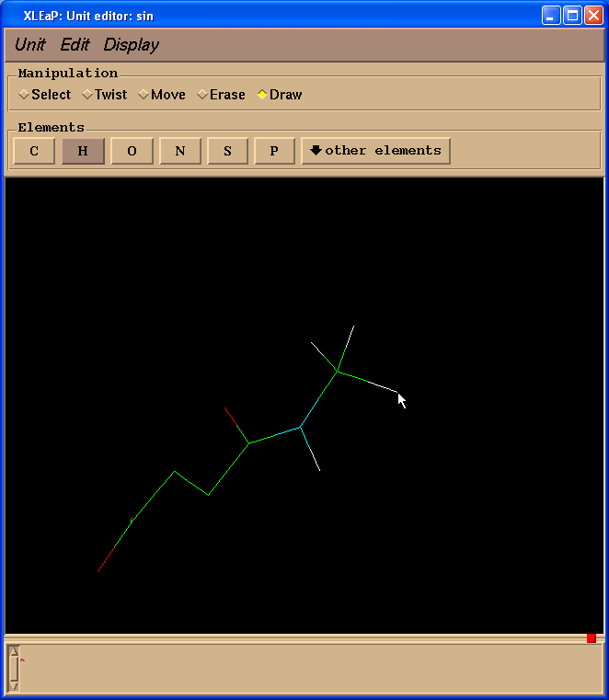Maximize the XLEaP Unit editor window
The height and width of the screenshot is (700, 609).
tap(572, 16)
